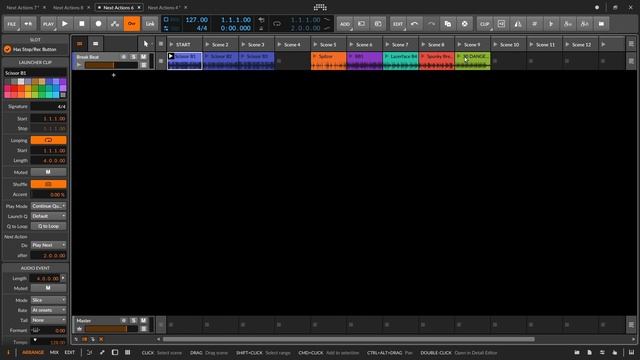Click the metronome-like icon in clip toolbar

pos(518,24)
